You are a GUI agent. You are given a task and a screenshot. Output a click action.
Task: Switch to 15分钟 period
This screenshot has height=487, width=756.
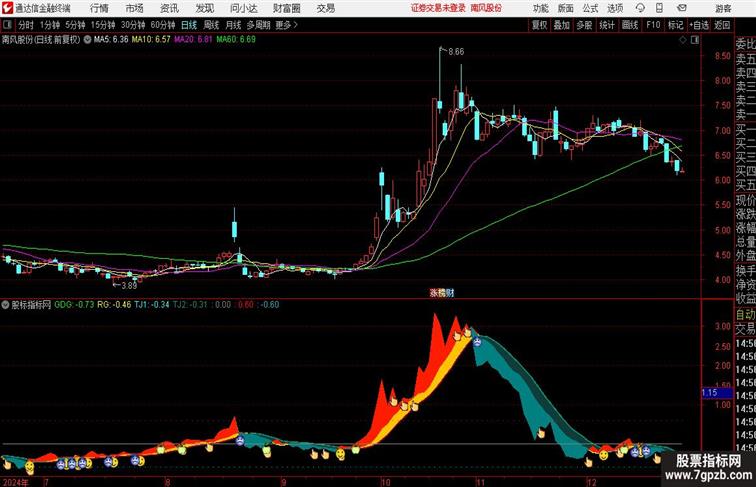[x=103, y=25]
